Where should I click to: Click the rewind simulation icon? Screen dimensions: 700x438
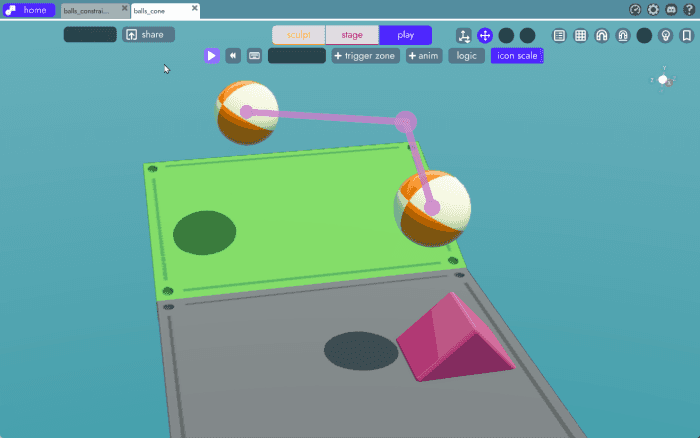click(x=233, y=56)
